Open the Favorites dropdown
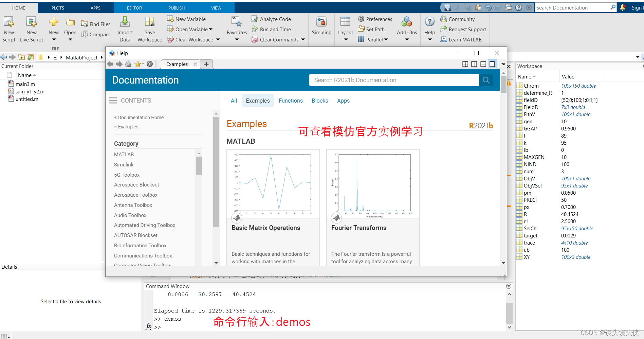This screenshot has width=644, height=339. coord(237,40)
